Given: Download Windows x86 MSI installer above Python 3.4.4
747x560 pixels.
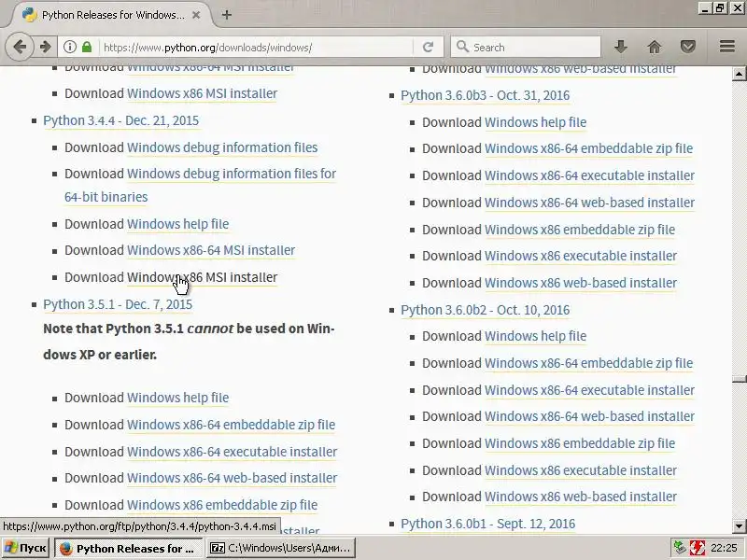Looking at the screenshot, I should [202, 93].
